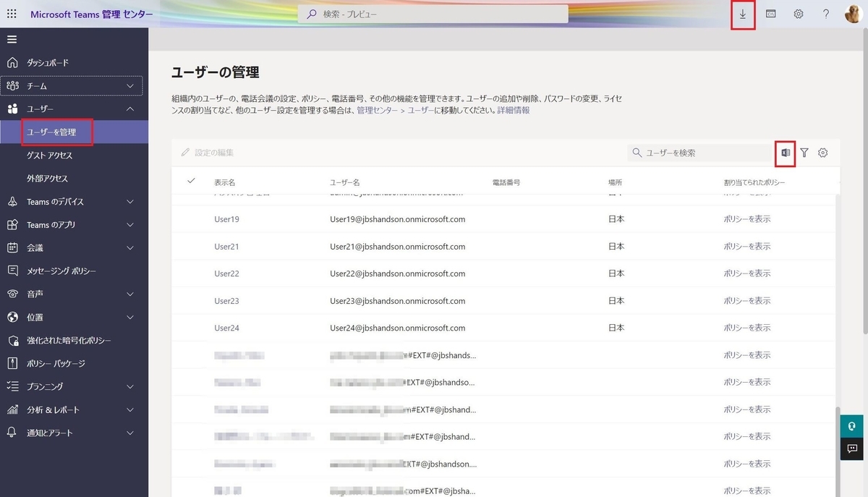Viewport: 868px width, 497px height.
Task: Open ゲスト アクセス in the sidebar
Action: (49, 156)
